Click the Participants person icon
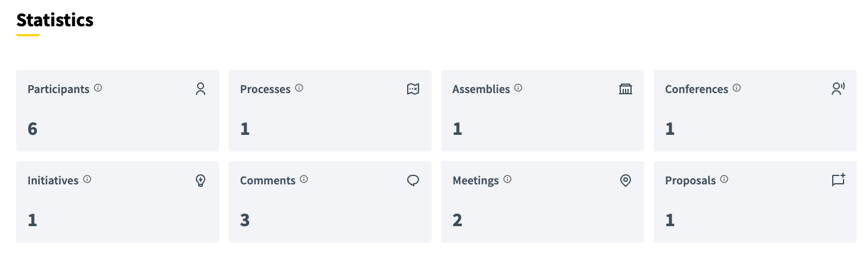Viewport: 868px width, 253px height. (x=201, y=89)
